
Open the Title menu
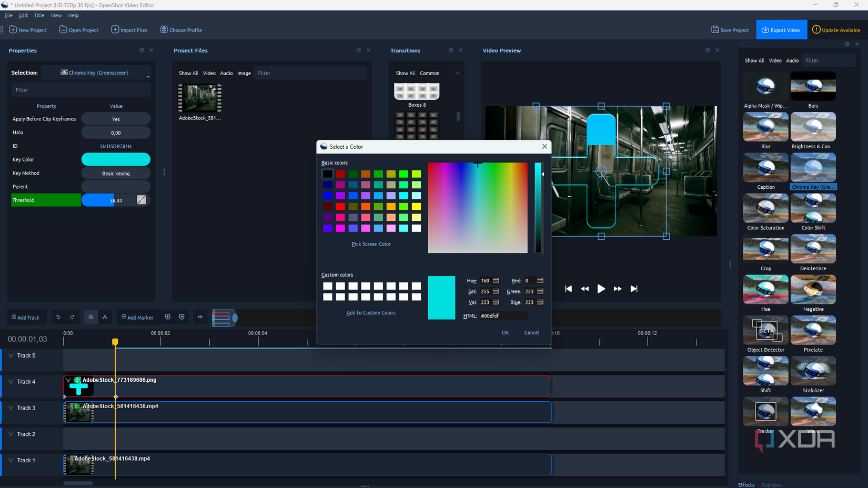[39, 15]
